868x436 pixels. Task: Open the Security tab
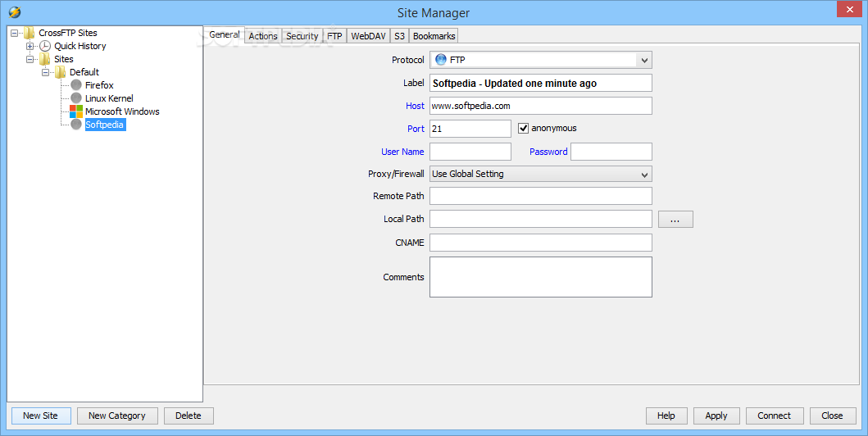[302, 36]
